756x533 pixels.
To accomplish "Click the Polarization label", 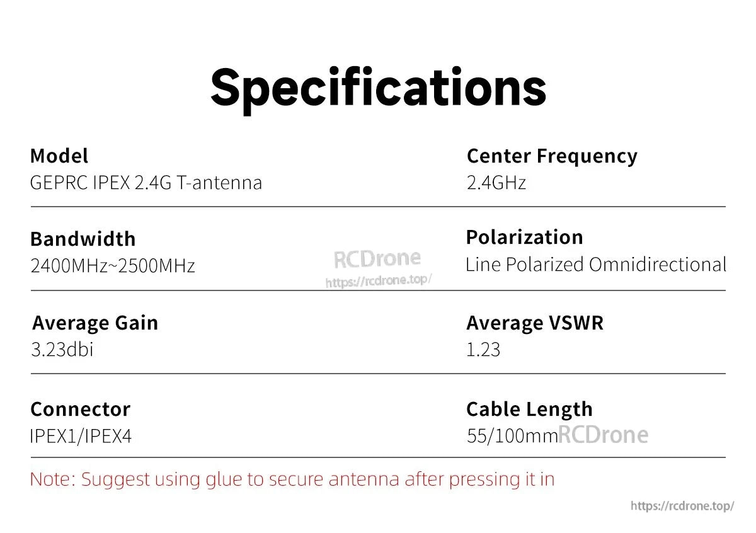I will (x=524, y=237).
